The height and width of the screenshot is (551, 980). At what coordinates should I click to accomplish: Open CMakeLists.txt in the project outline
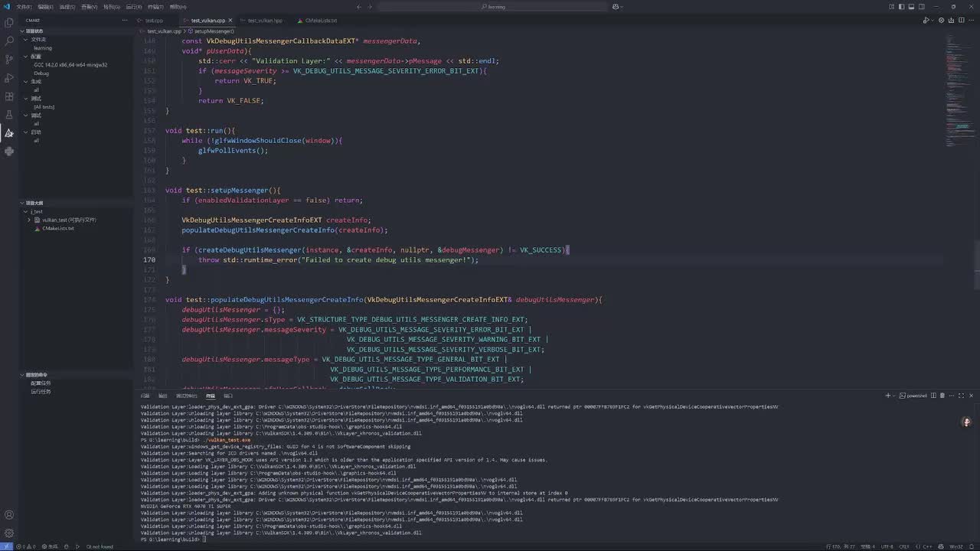coord(58,228)
